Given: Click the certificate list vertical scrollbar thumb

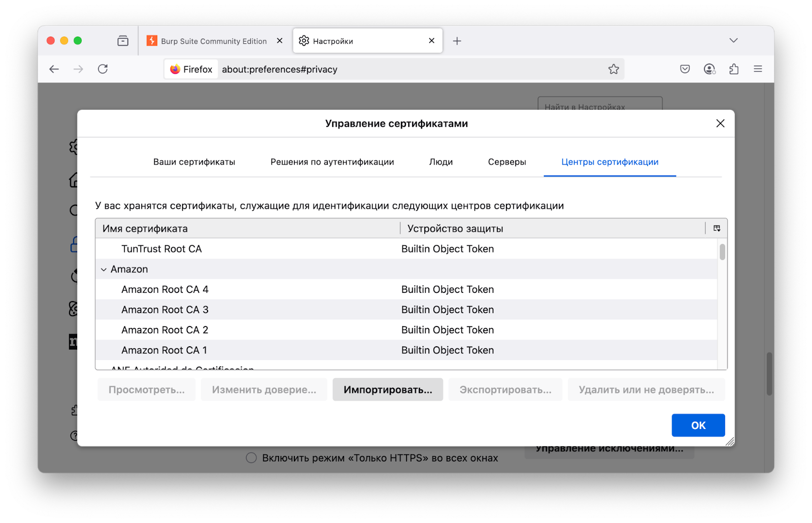Looking at the screenshot, I should [x=722, y=252].
